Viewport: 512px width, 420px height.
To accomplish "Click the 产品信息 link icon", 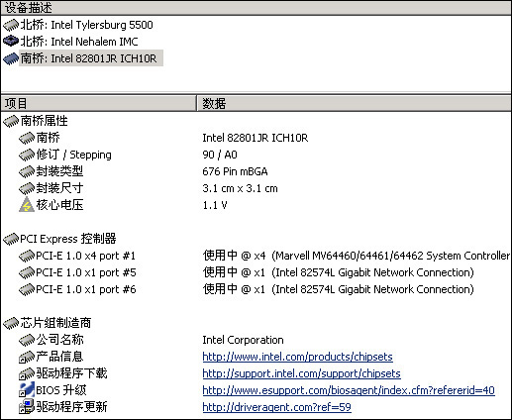I will click(27, 357).
